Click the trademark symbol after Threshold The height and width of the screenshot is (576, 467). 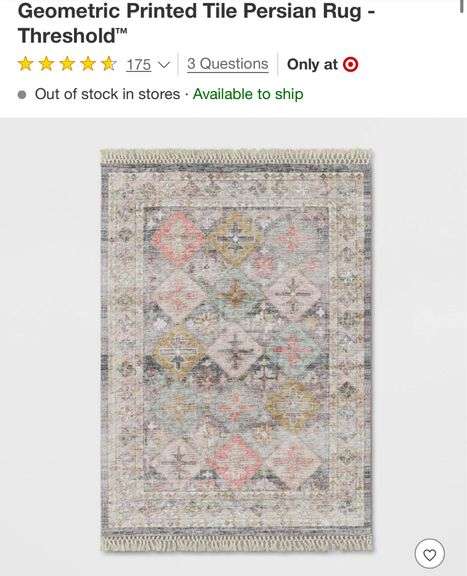coord(122,32)
